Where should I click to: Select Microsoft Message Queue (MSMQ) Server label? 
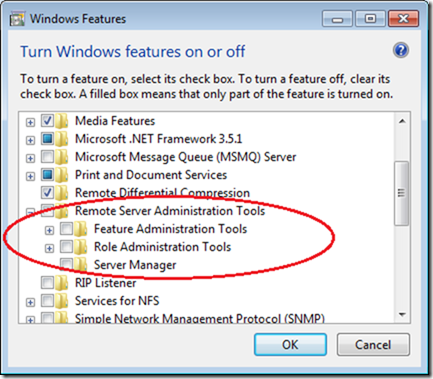pyautogui.click(x=185, y=157)
